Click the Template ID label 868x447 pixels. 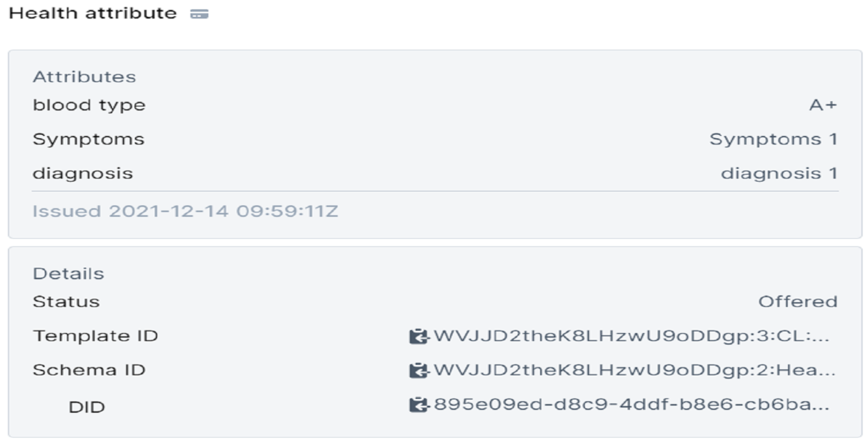click(x=95, y=336)
